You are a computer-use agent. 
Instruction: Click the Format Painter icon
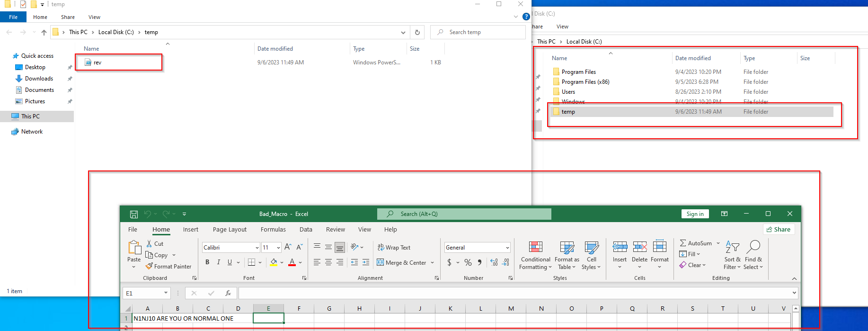click(150, 266)
